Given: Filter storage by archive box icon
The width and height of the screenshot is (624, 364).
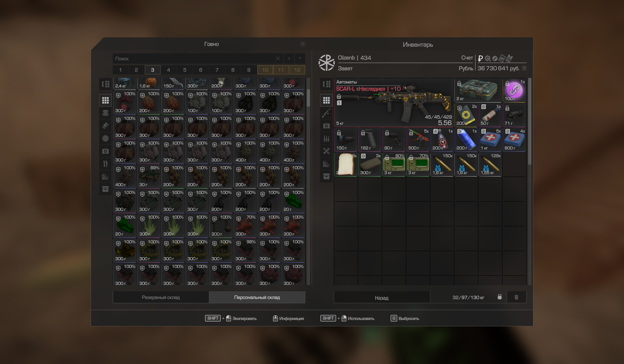Looking at the screenshot, I should [x=105, y=189].
